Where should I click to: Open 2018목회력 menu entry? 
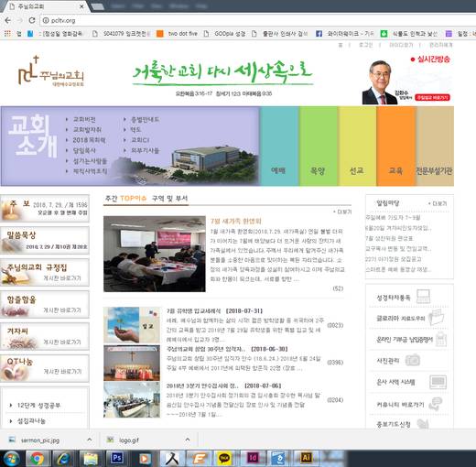coord(89,140)
